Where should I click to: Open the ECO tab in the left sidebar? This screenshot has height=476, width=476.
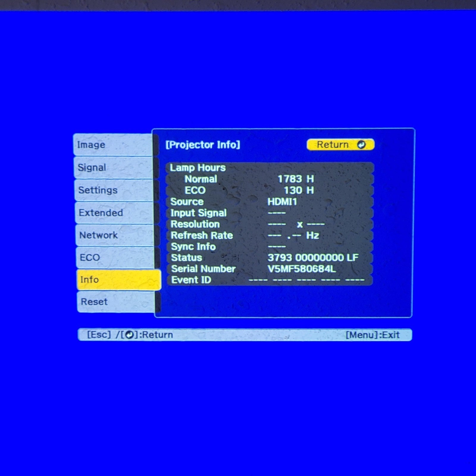coord(115,257)
